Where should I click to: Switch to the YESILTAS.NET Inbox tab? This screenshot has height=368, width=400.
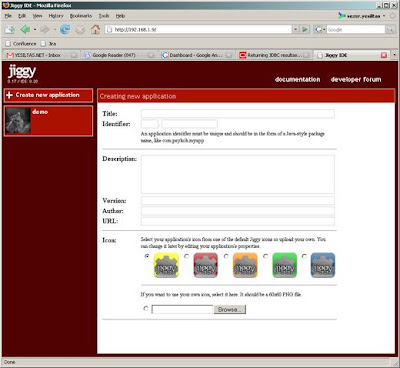point(41,55)
